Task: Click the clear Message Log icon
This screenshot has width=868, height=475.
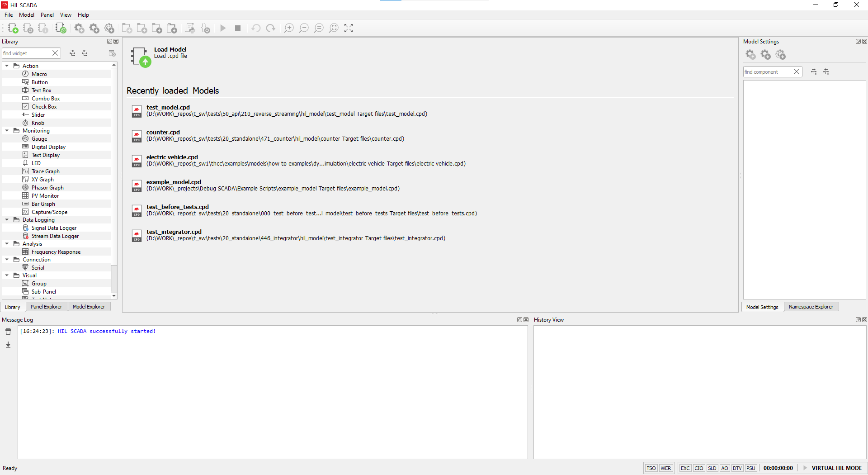Action: coord(8,332)
